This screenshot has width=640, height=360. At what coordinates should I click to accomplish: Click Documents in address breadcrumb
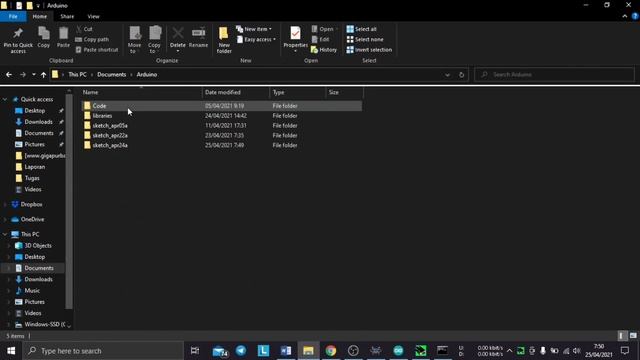111,75
